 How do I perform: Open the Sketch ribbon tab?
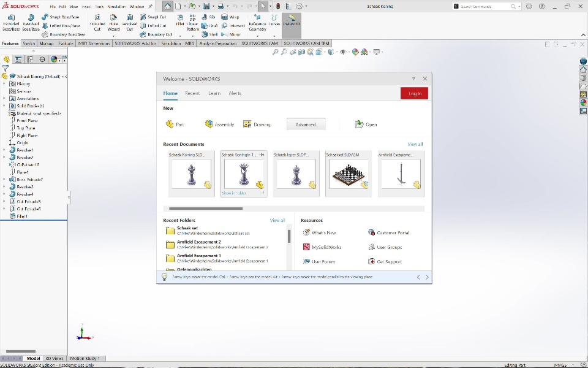(29, 44)
